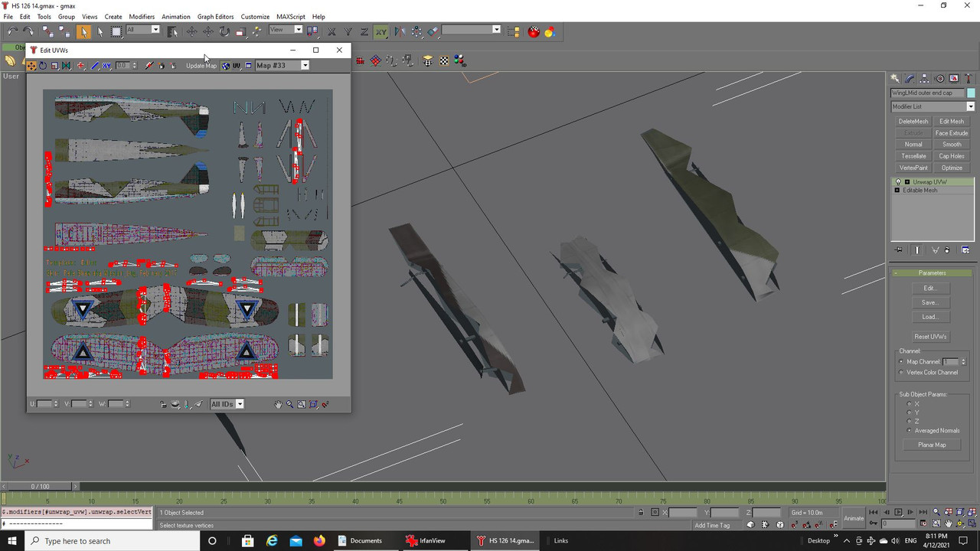The height and width of the screenshot is (551, 980).
Task: Open the MAXScript menu
Action: click(290, 16)
